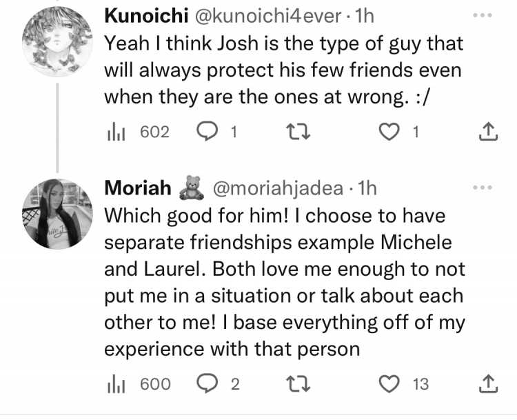
Task: Click the Moriah display name
Action: point(138,188)
